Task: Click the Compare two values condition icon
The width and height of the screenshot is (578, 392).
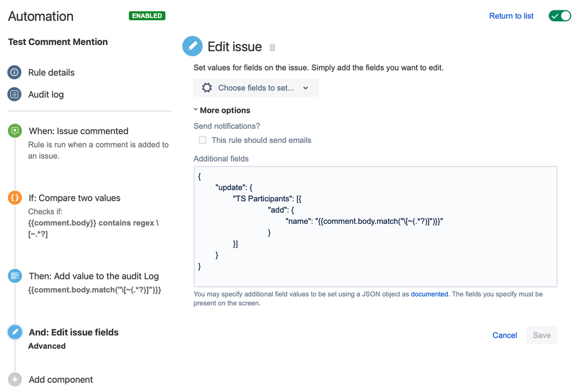Action: point(14,198)
